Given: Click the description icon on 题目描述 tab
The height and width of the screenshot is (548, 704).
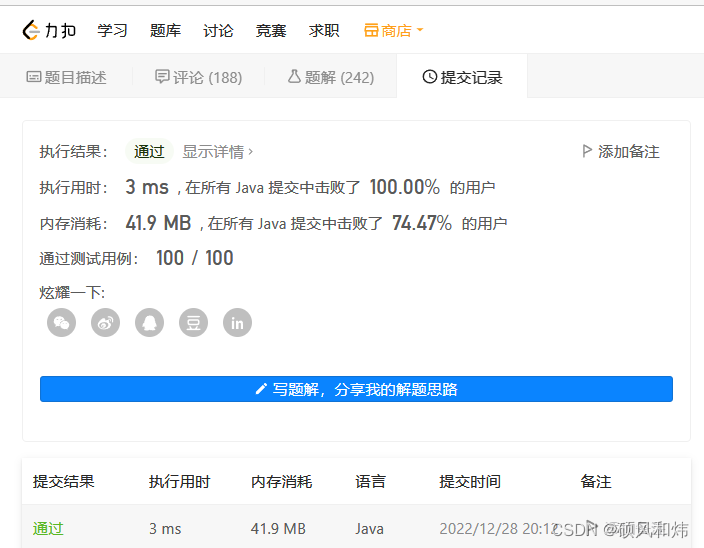Looking at the screenshot, I should [34, 77].
